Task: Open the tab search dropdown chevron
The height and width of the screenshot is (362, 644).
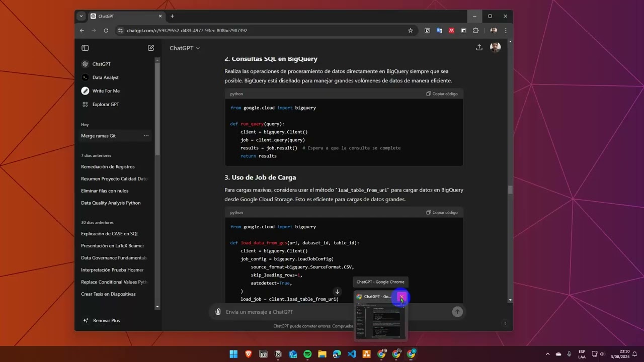Action: pos(81,16)
